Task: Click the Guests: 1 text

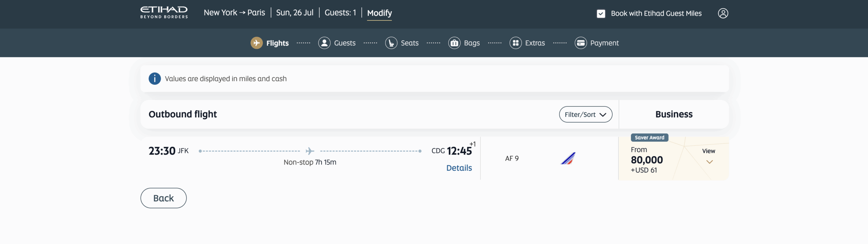Action: pyautogui.click(x=340, y=13)
